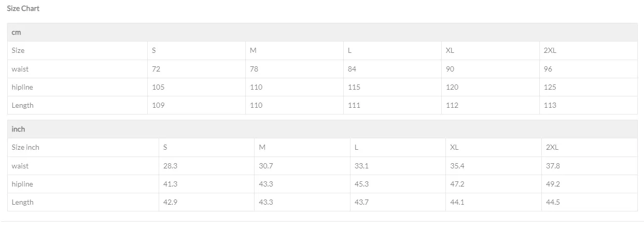Select the cm waist value 84
644x228 pixels.
352,69
